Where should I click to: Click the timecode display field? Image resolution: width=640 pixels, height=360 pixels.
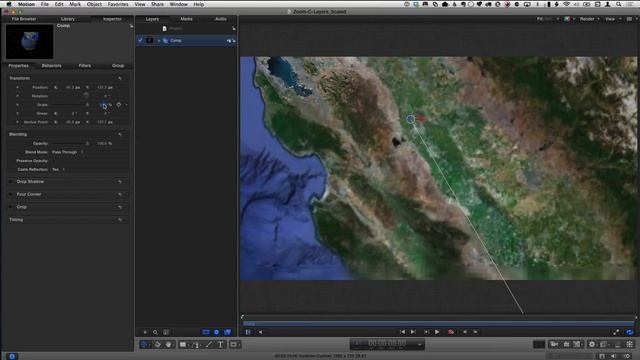click(387, 344)
